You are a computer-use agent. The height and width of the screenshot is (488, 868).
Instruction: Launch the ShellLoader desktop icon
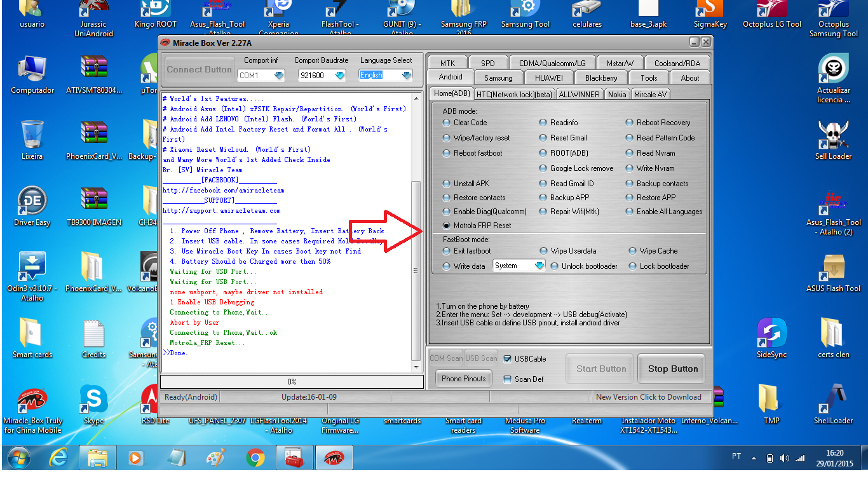[834, 404]
